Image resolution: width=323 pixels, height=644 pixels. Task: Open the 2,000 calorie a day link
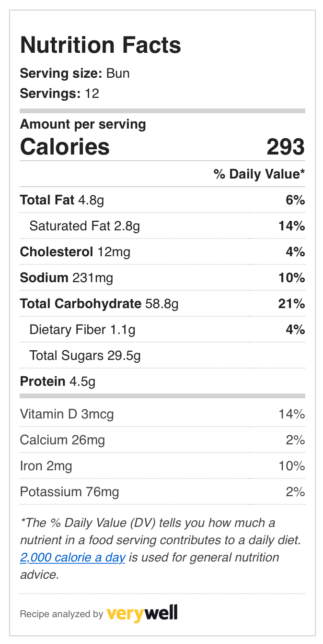pos(73,558)
